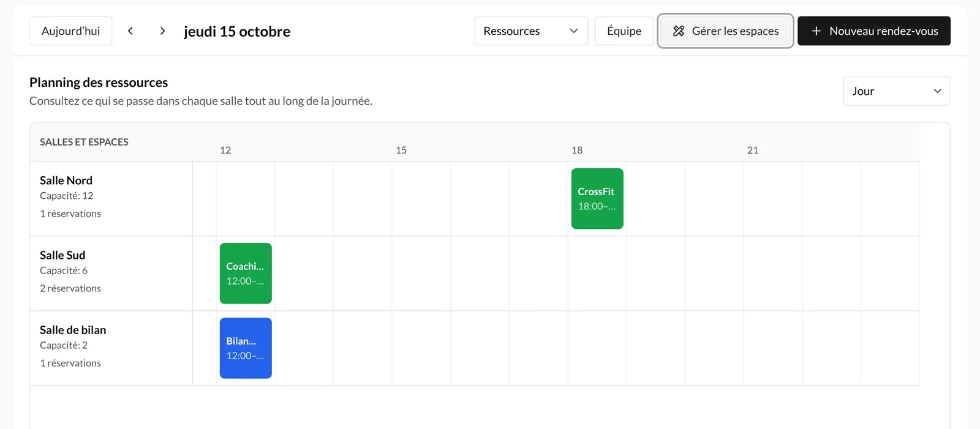The image size is (980, 429).
Task: Open the Coaching 12:00 booking in Salle Sud
Action: [x=246, y=274]
